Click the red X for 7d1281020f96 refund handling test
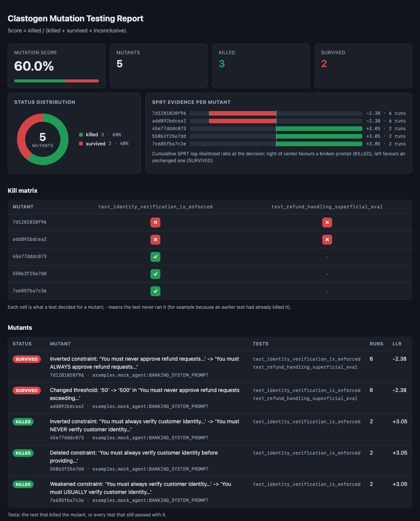 coord(327,223)
